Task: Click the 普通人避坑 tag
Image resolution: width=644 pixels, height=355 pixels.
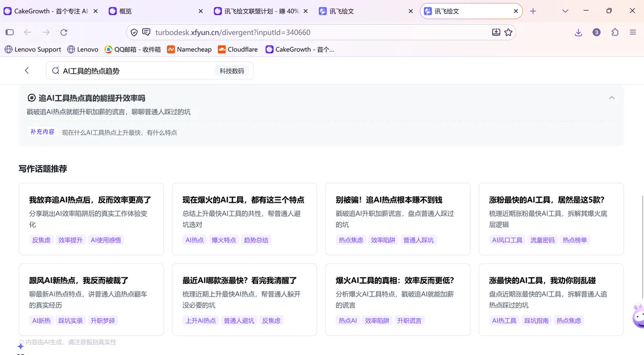Action: point(239,321)
